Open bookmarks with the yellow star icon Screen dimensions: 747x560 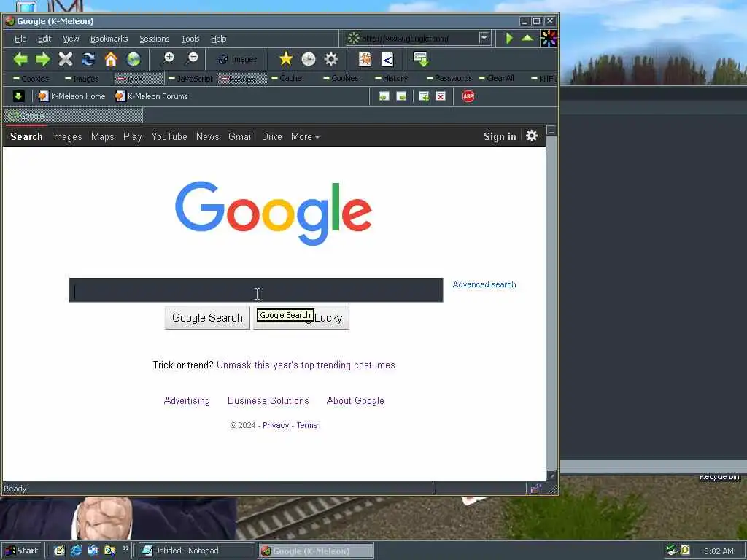point(286,59)
